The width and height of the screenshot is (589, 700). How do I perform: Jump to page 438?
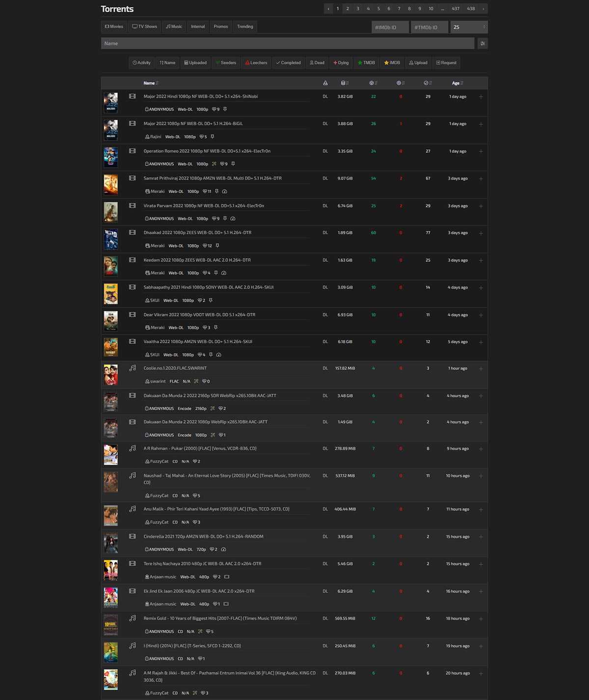(471, 9)
